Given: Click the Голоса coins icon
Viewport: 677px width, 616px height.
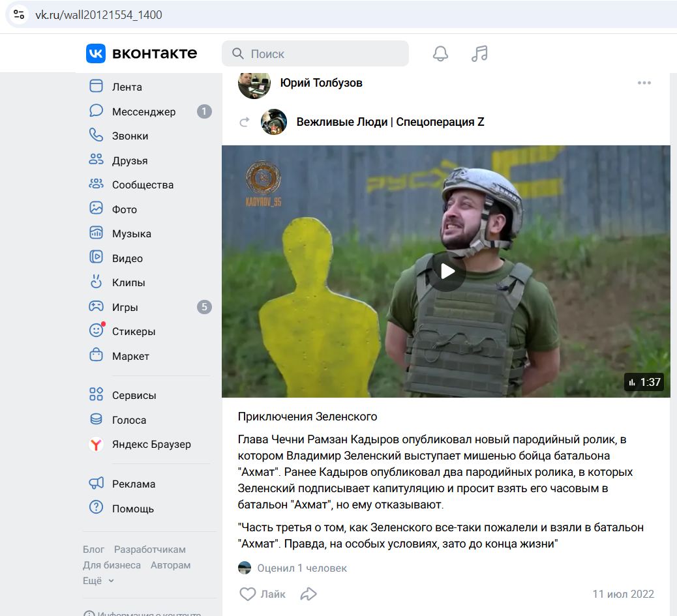Looking at the screenshot, I should coord(96,419).
